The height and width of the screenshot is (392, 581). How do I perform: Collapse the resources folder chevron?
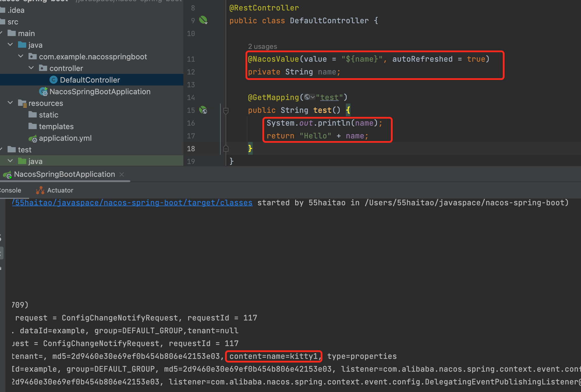point(10,103)
